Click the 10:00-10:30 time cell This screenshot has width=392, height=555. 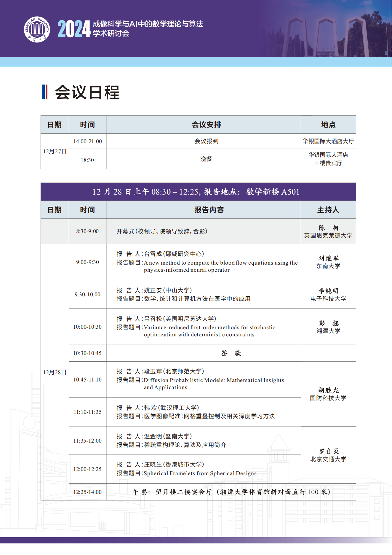[x=87, y=327]
